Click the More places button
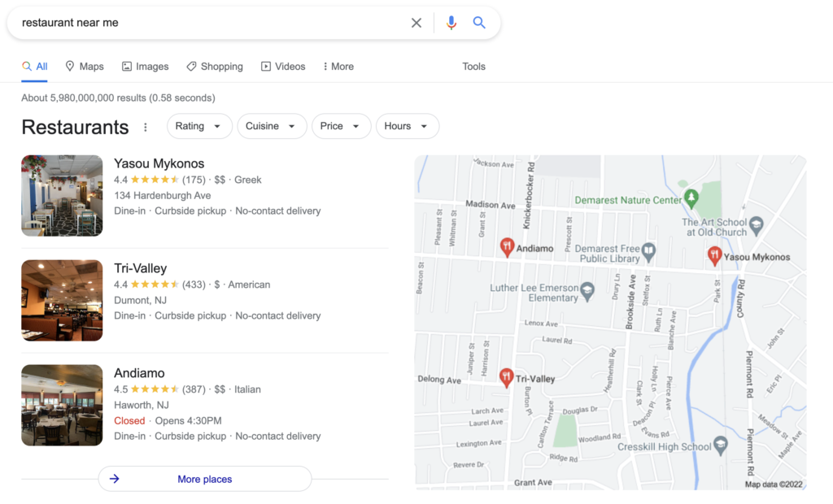The image size is (833, 504). 204,479
